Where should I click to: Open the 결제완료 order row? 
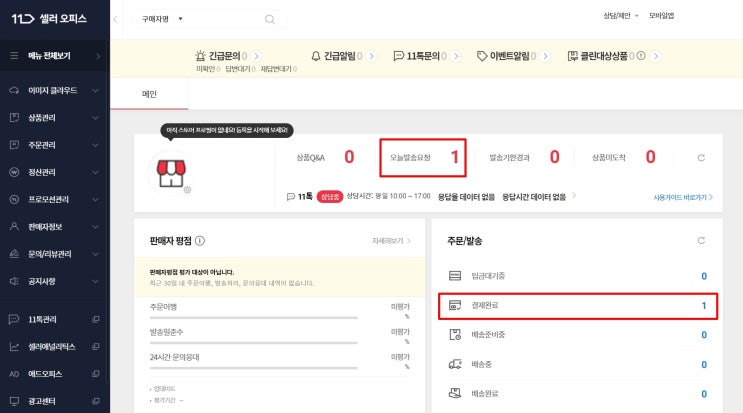pos(578,305)
